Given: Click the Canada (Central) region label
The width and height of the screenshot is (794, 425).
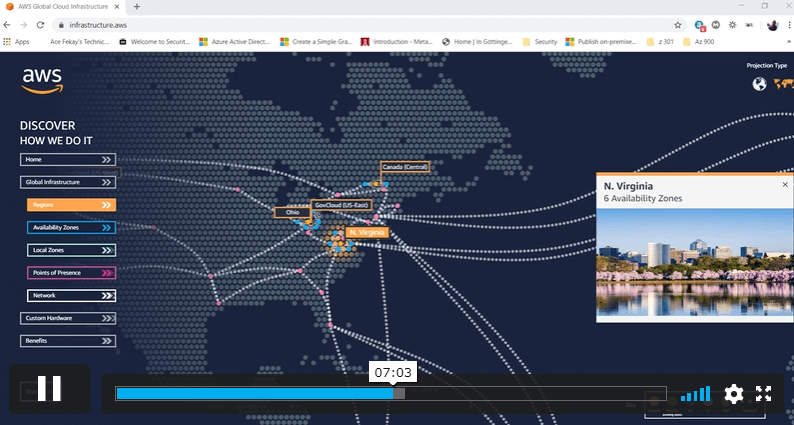Looking at the screenshot, I should [405, 167].
